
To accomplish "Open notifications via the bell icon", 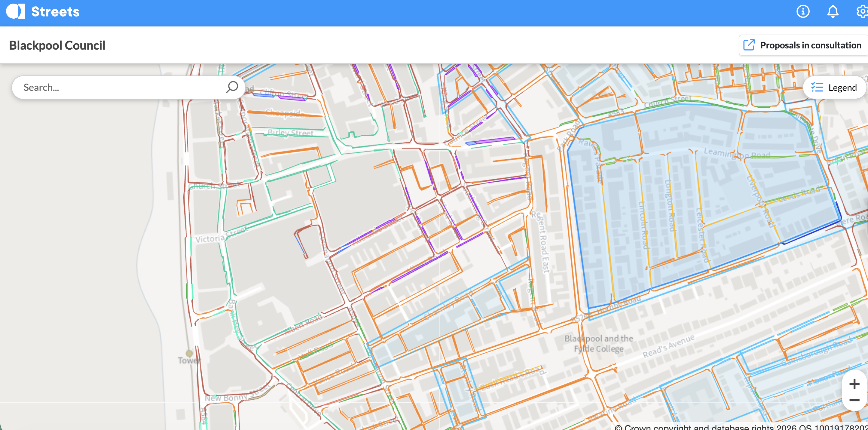I will click(x=833, y=12).
